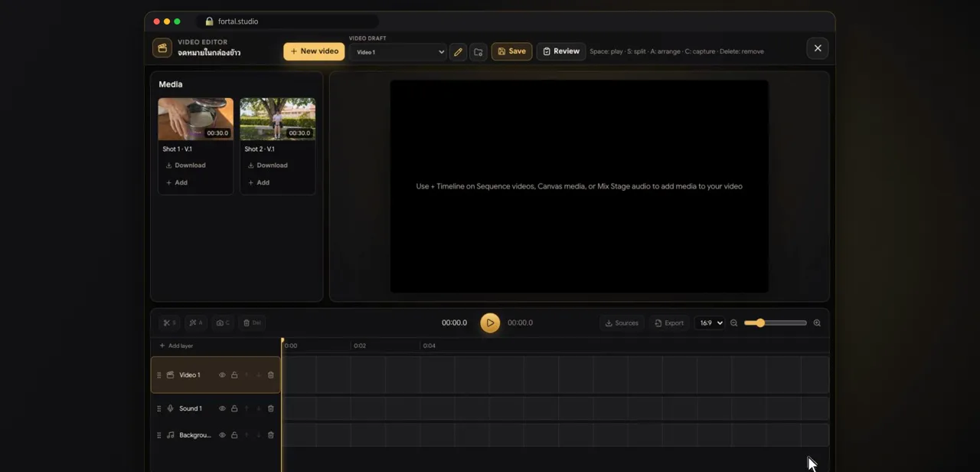This screenshot has width=980, height=472.
Task: Delete the Background layer
Action: [x=271, y=435]
